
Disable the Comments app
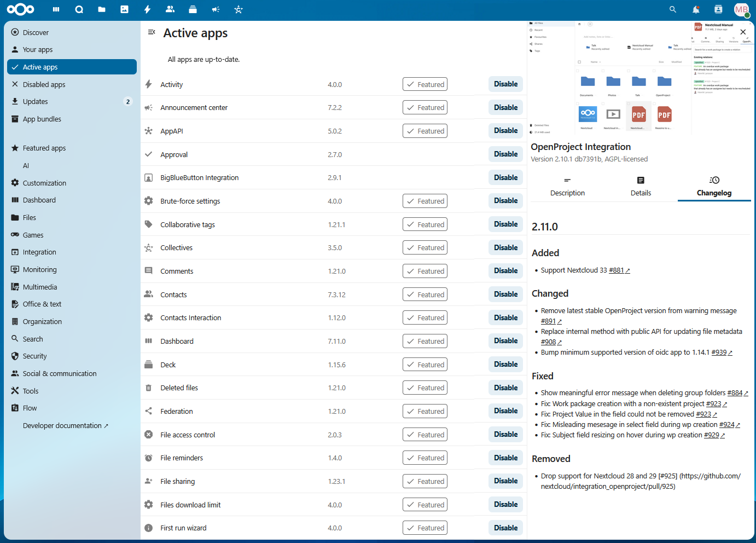[505, 270]
